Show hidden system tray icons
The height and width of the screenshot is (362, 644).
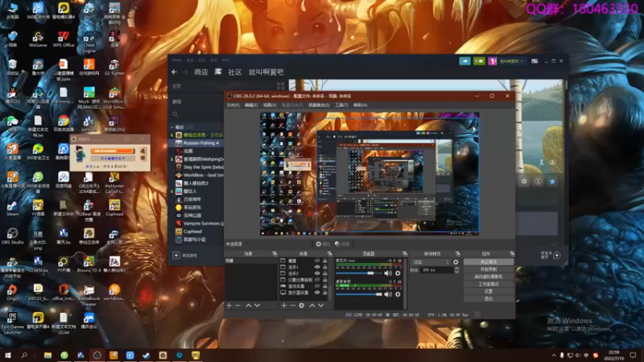[x=554, y=356]
